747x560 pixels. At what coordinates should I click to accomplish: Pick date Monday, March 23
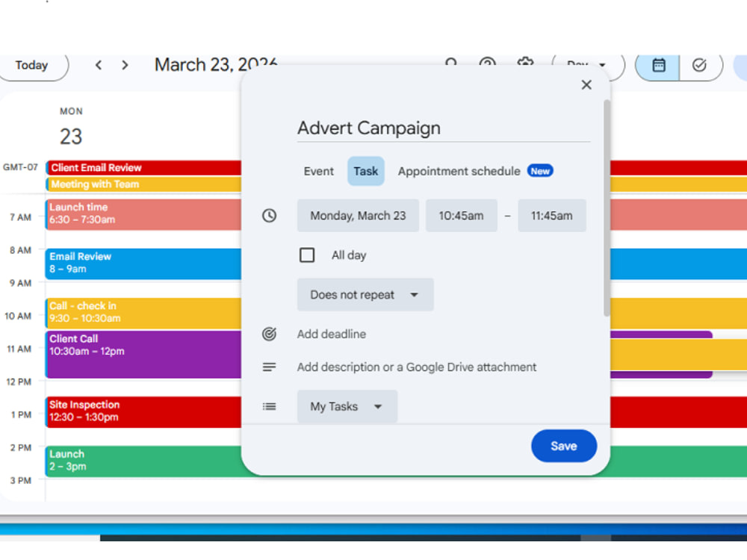359,216
